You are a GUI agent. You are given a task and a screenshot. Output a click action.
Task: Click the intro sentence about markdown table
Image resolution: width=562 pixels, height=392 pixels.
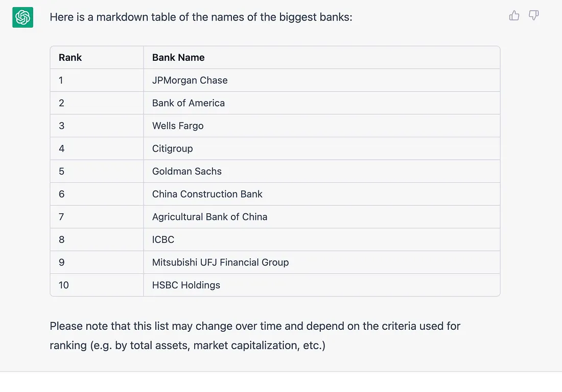tap(201, 17)
